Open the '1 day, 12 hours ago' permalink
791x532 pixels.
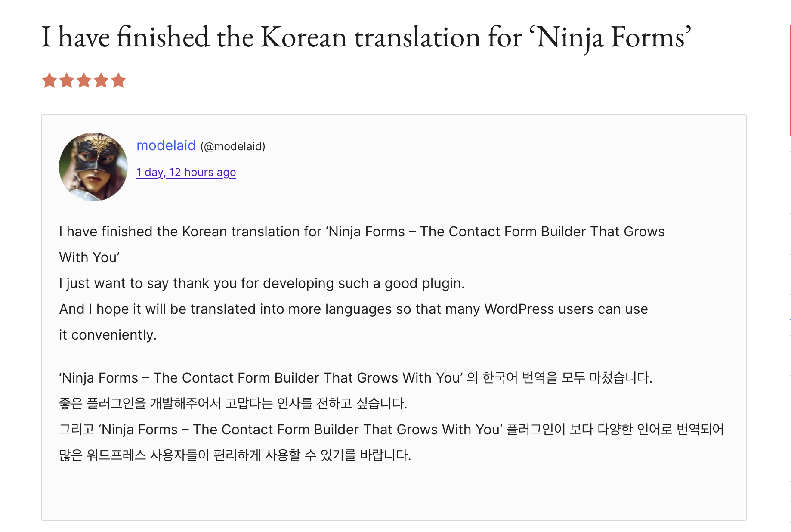click(186, 173)
